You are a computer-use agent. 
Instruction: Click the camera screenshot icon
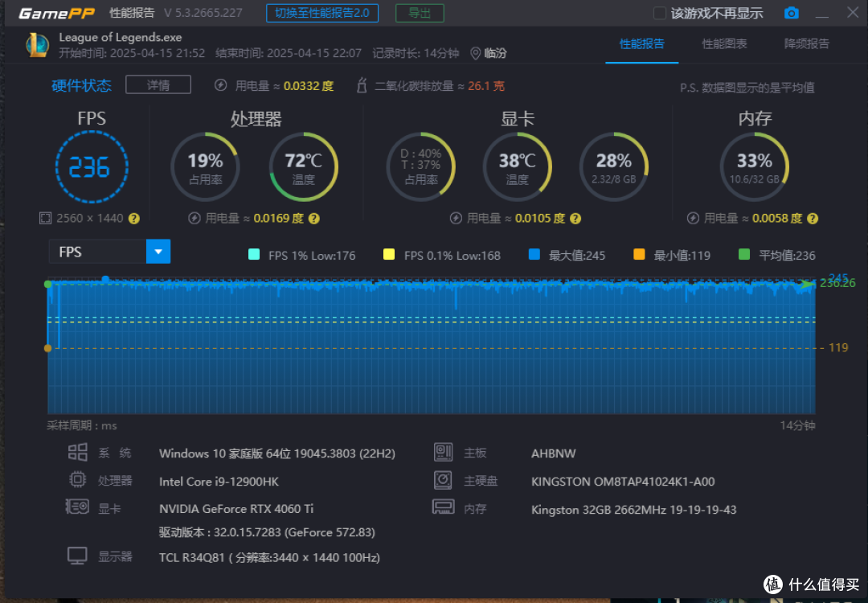coord(791,13)
